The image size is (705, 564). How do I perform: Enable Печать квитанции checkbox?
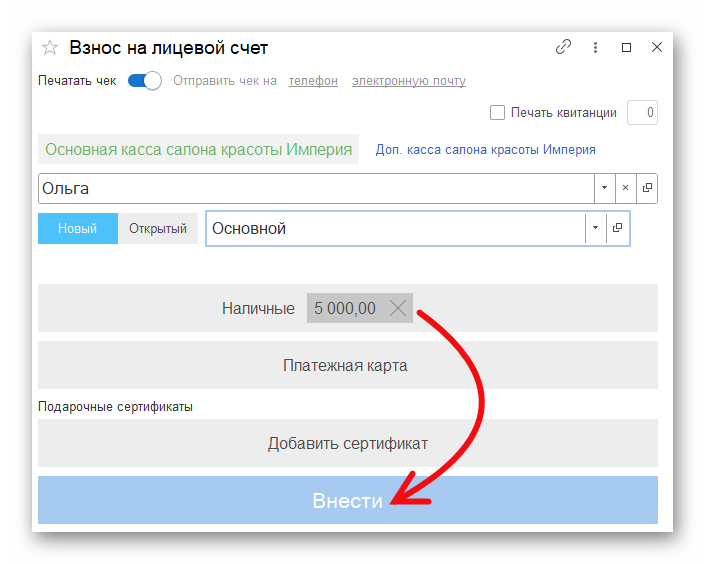497,112
